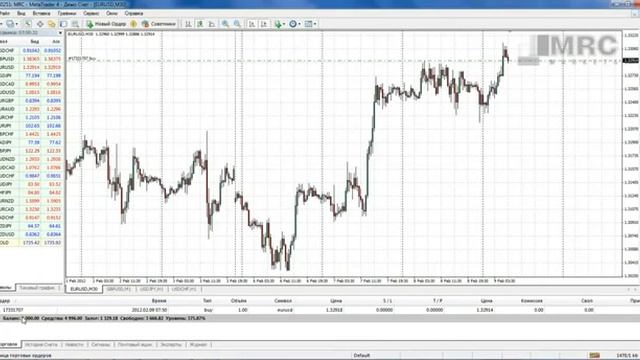Select the Market Watch row with bid 122.29
The image size is (640, 360).
[x=31, y=151]
